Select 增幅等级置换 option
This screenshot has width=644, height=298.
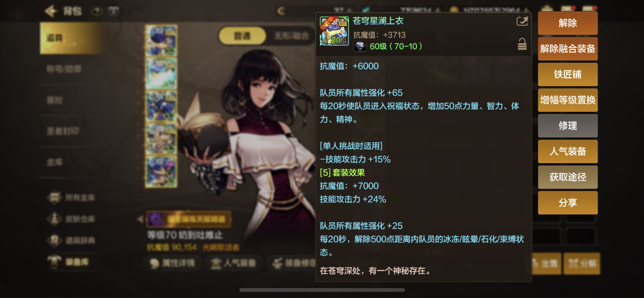coord(568,100)
